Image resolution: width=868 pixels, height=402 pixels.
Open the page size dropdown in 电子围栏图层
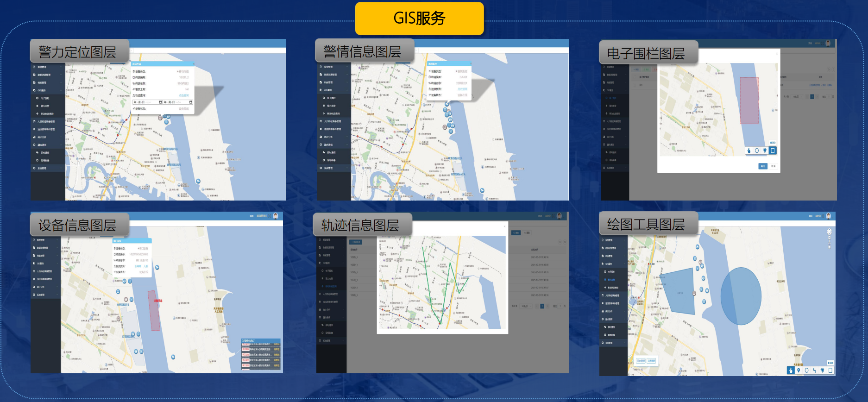coord(796,97)
